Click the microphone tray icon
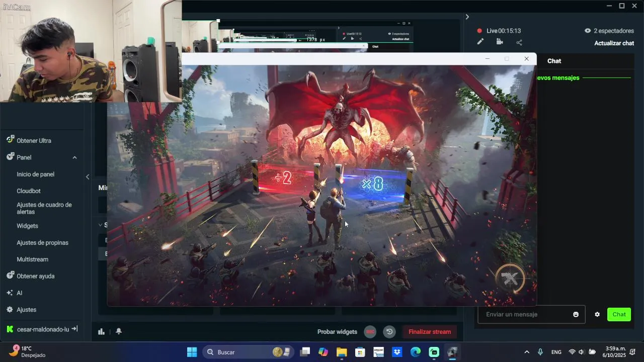Viewport: 644px width, 362px height. 540,352
